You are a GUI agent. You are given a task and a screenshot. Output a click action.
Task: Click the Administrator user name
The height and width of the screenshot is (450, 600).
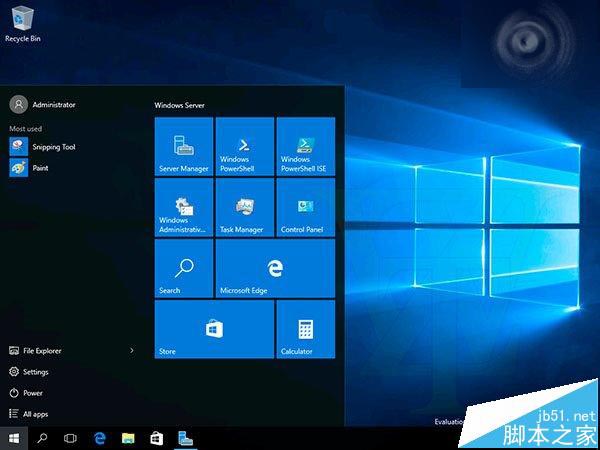pos(54,104)
